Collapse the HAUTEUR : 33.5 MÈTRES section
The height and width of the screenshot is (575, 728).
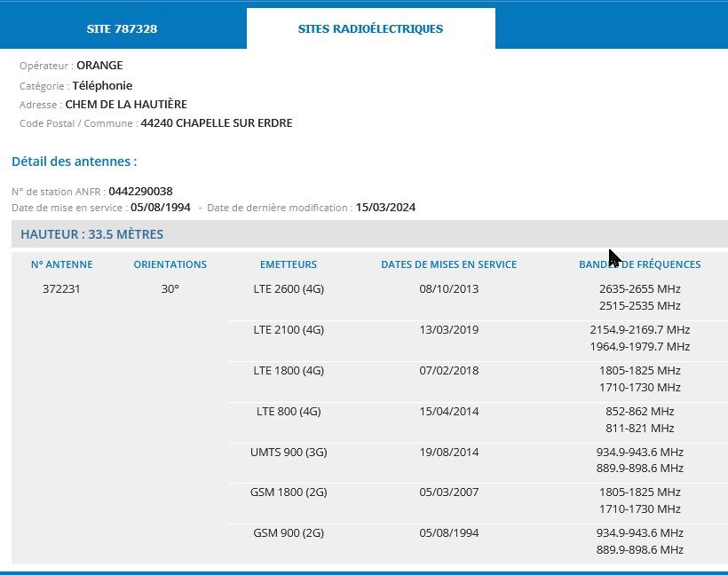[x=93, y=233]
